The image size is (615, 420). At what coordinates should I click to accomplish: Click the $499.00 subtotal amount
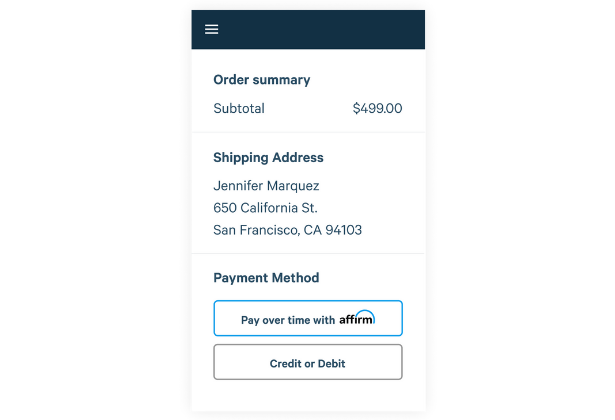click(377, 108)
